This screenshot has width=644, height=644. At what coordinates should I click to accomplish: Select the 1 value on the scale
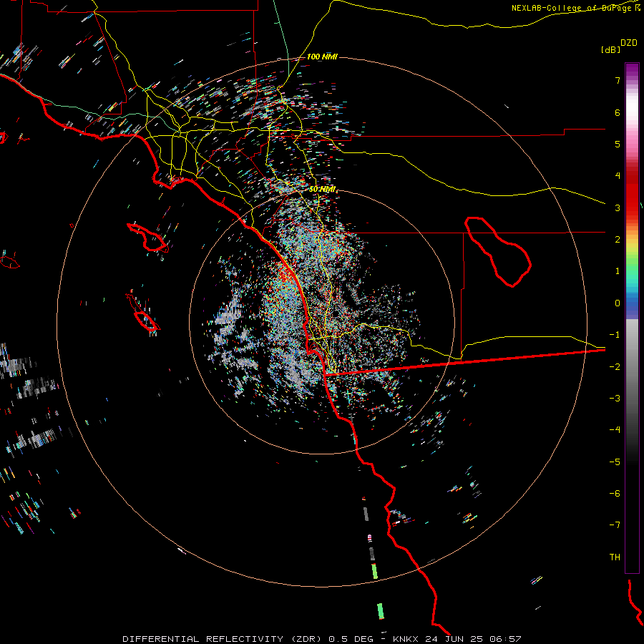point(618,271)
